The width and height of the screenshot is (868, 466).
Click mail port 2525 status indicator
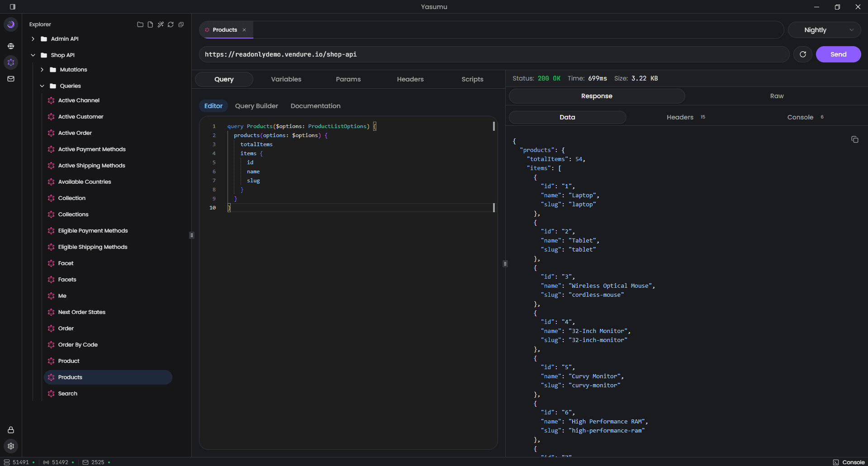coord(96,462)
